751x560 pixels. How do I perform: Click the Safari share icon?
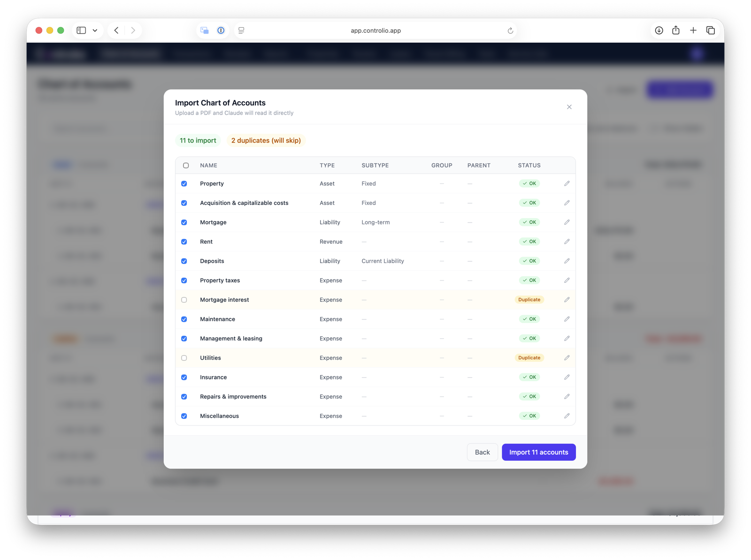tap(676, 30)
